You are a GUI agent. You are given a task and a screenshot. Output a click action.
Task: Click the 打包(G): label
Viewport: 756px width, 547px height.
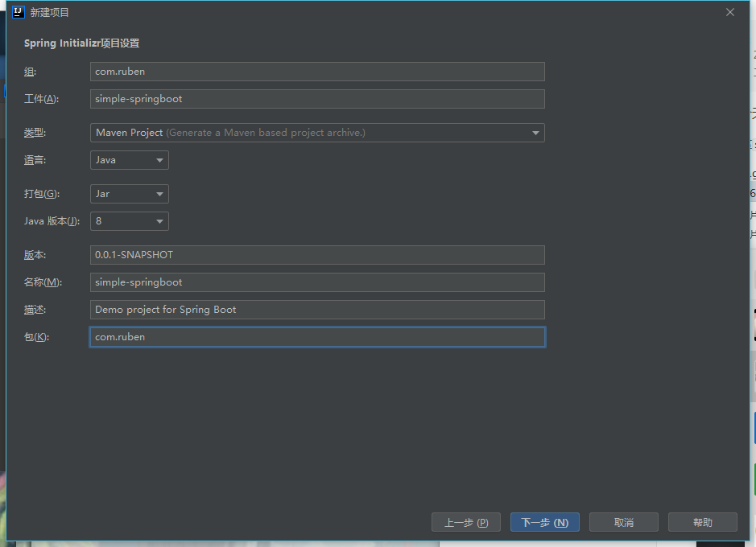42,194
